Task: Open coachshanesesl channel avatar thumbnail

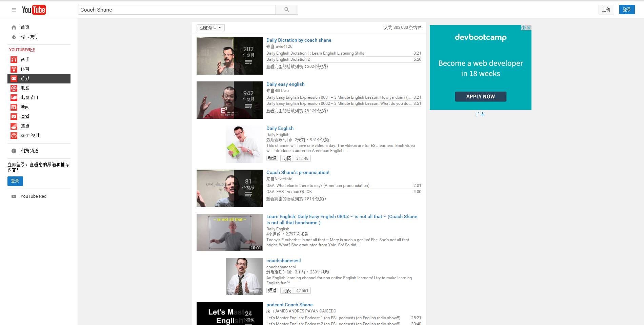Action: [244, 276]
